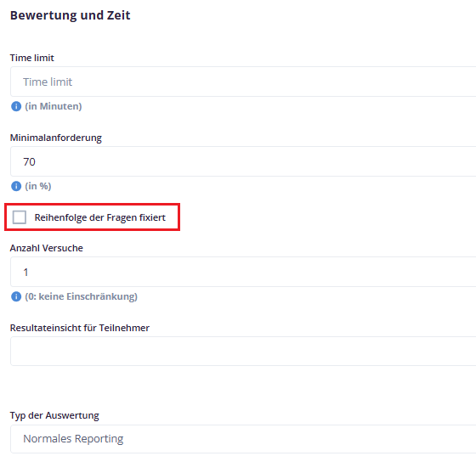Expand the Typ der Auswertung dropdown
Viewport: 476px width, 473px height.
pyautogui.click(x=243, y=439)
